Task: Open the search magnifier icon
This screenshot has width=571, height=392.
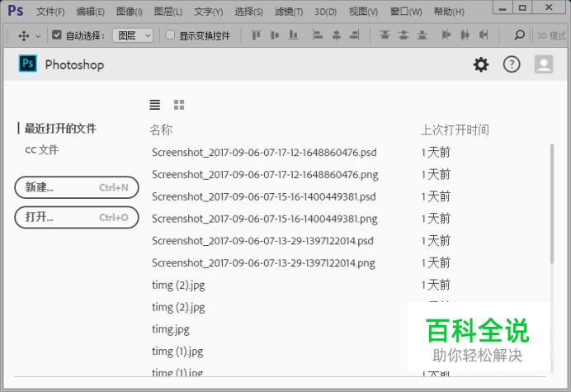Action: tap(519, 35)
